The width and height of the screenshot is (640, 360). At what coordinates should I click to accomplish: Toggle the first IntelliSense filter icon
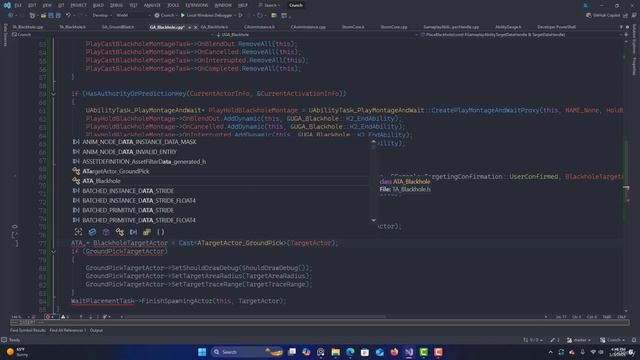point(78,232)
